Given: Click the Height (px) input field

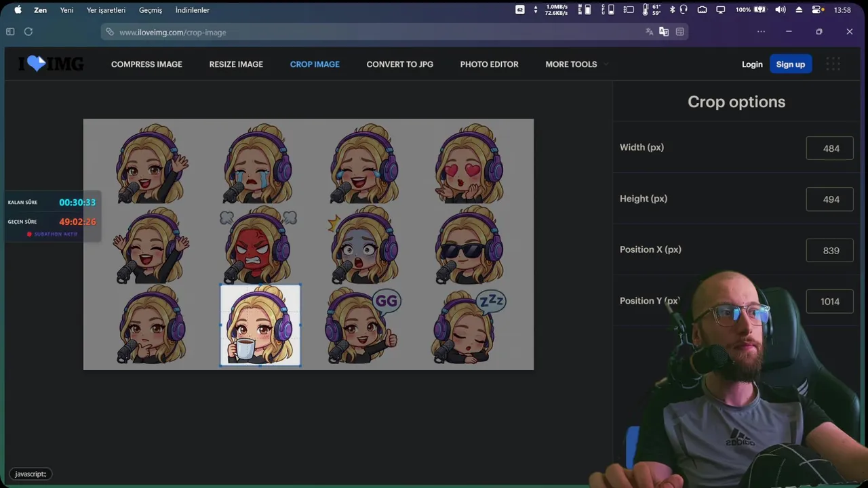Looking at the screenshot, I should point(830,199).
